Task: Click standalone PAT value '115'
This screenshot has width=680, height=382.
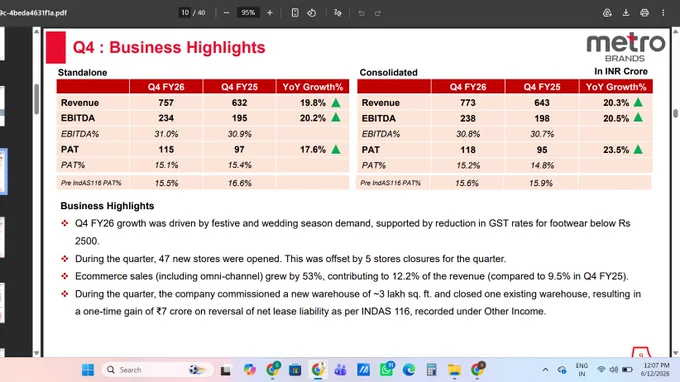Action: (x=166, y=150)
